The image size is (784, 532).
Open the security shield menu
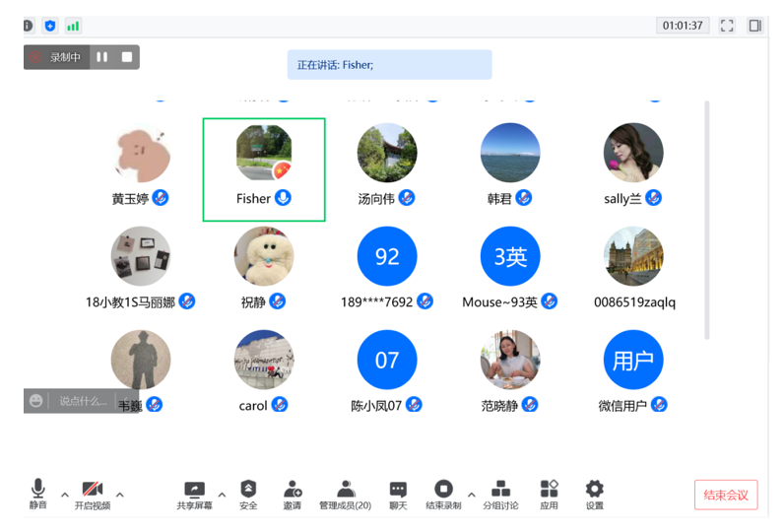pyautogui.click(x=248, y=495)
